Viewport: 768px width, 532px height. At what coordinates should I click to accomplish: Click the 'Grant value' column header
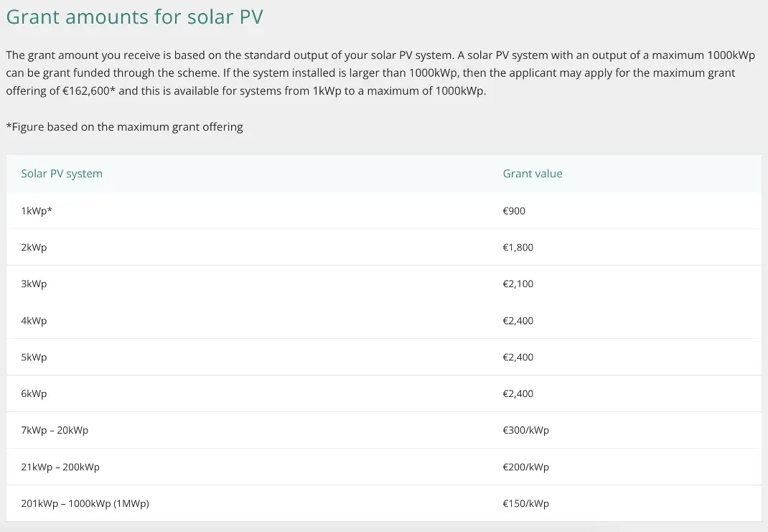click(533, 174)
